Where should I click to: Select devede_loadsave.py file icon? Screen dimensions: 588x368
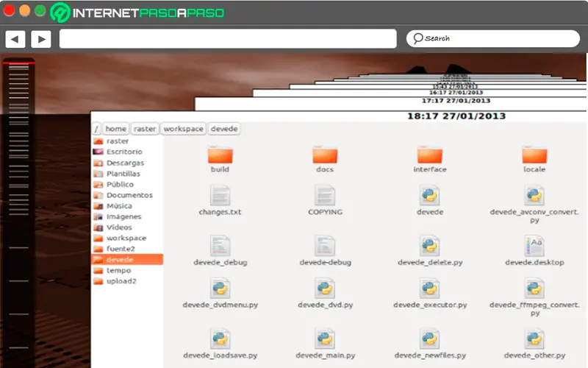click(x=220, y=339)
